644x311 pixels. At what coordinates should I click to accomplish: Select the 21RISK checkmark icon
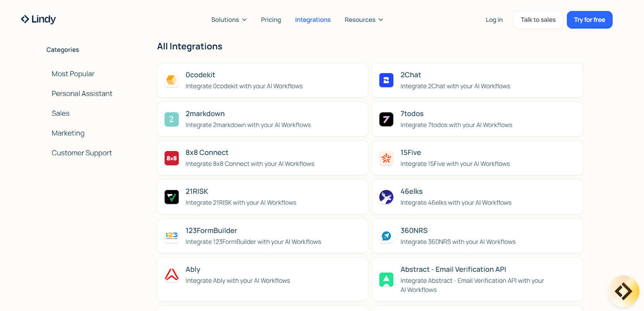pyautogui.click(x=171, y=197)
